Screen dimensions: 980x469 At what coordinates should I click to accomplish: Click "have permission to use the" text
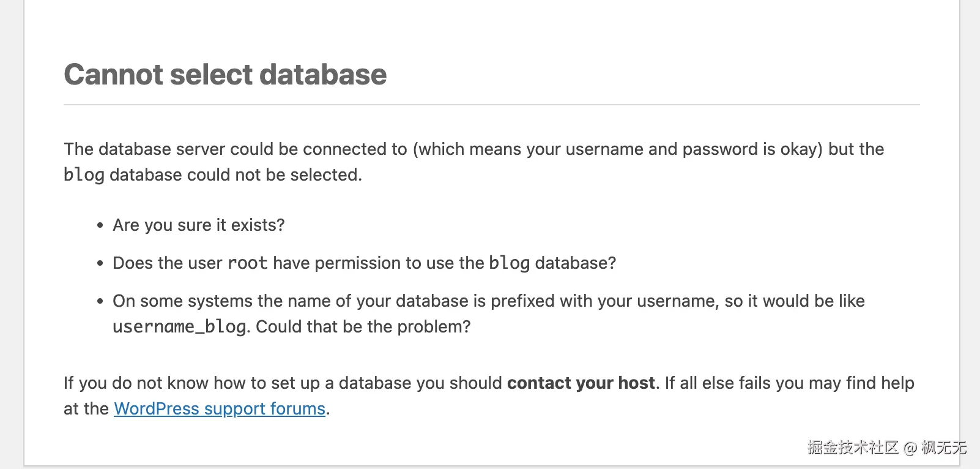378,263
